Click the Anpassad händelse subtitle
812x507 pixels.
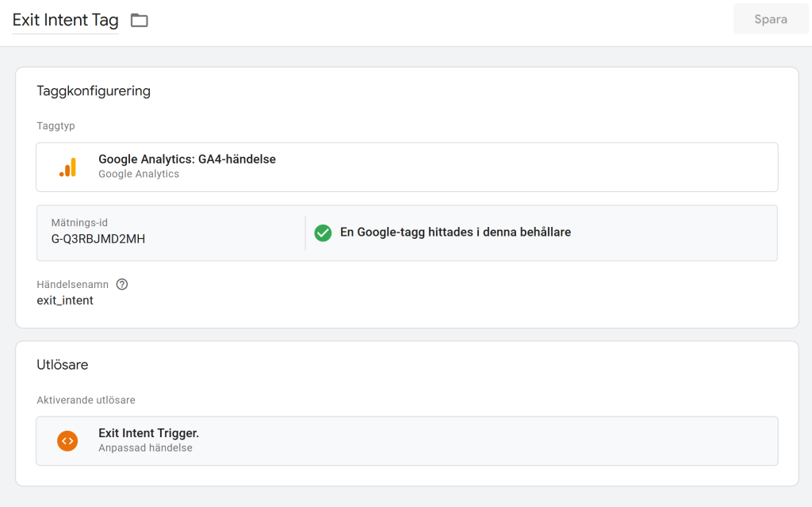click(x=146, y=448)
